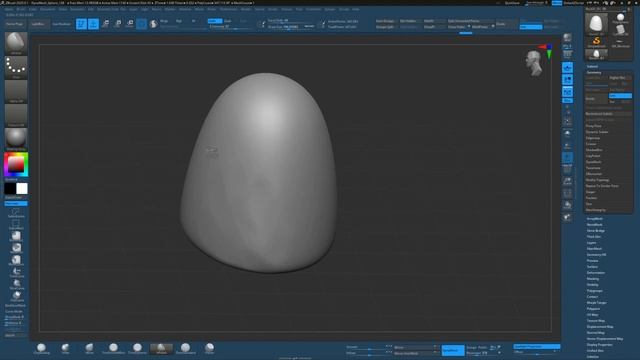The height and width of the screenshot is (360, 640).
Task: Choose the SelectRect brush icon
Action: coord(16,224)
